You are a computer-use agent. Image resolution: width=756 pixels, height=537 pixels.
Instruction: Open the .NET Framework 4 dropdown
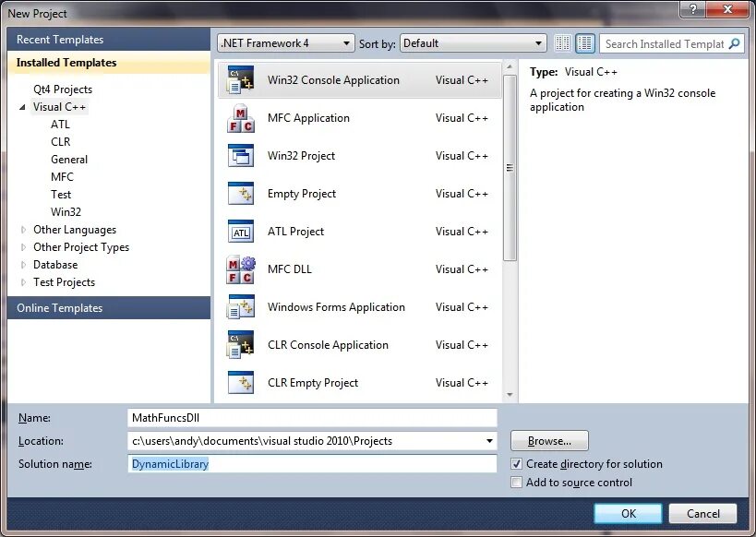[286, 43]
